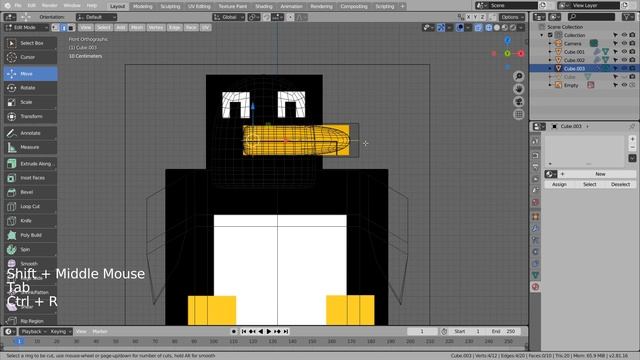Activate the Cursor tool
Viewport: 640px width, 360px height.
(31, 57)
